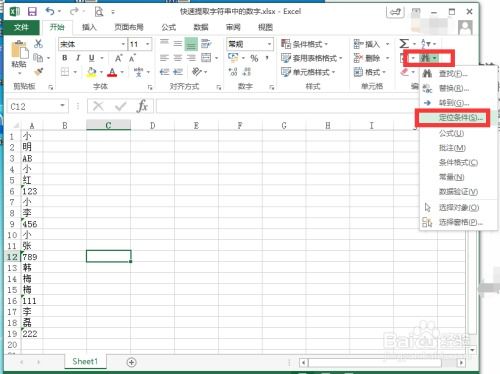Click Merge and Center icon

click(206, 58)
